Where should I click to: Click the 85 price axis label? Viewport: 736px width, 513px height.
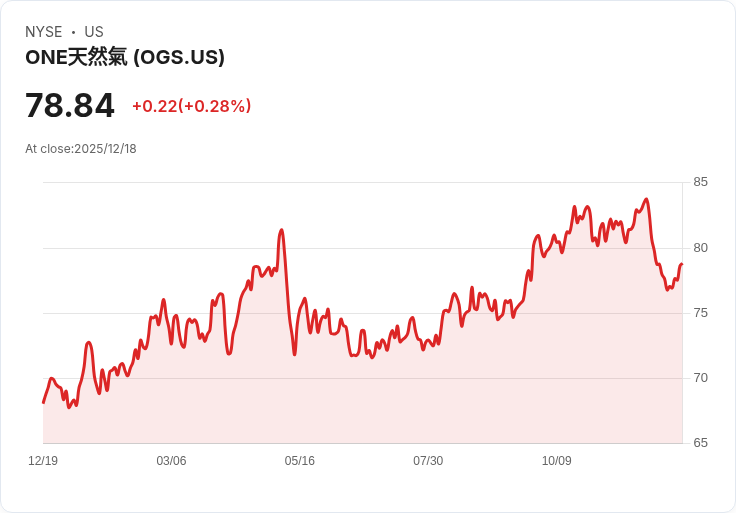coord(700,182)
